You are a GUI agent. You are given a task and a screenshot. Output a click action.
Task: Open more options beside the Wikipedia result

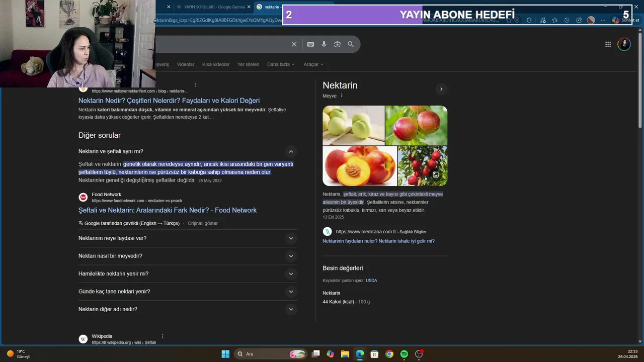163,336
